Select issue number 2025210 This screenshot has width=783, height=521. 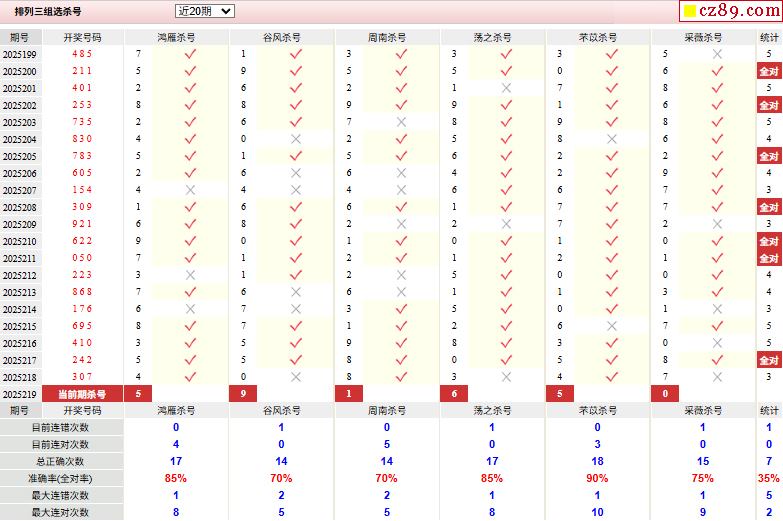point(20,241)
